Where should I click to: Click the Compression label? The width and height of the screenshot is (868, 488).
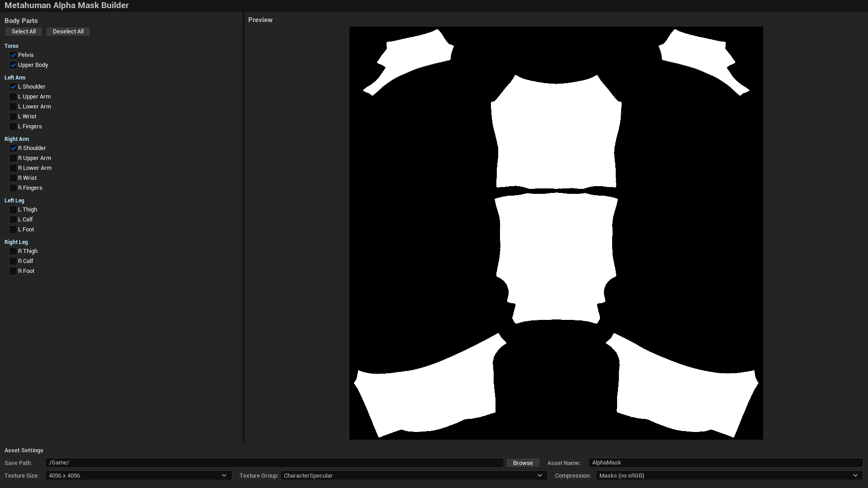point(573,476)
